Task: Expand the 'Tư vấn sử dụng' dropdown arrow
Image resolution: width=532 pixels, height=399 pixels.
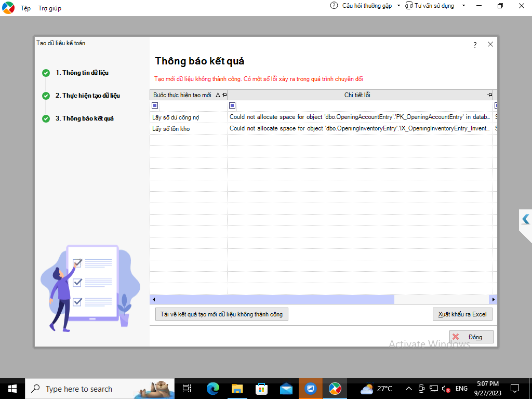Action: pos(463,6)
